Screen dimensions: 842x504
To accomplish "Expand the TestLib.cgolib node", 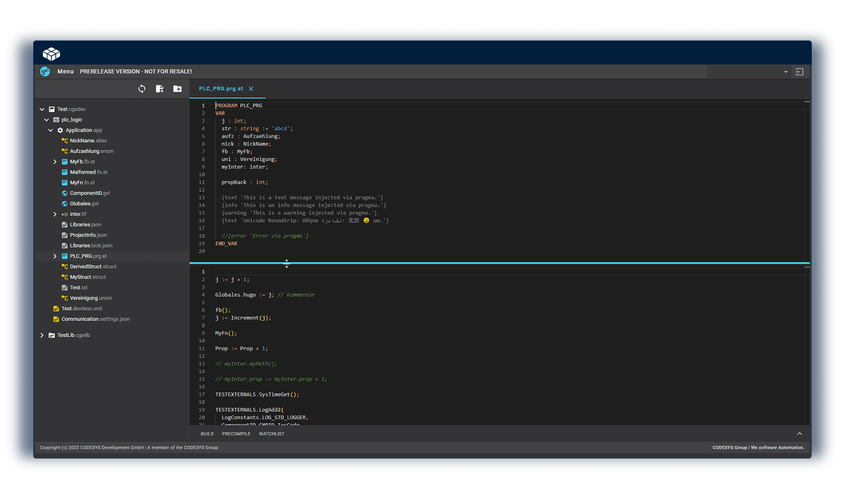I will coord(42,335).
